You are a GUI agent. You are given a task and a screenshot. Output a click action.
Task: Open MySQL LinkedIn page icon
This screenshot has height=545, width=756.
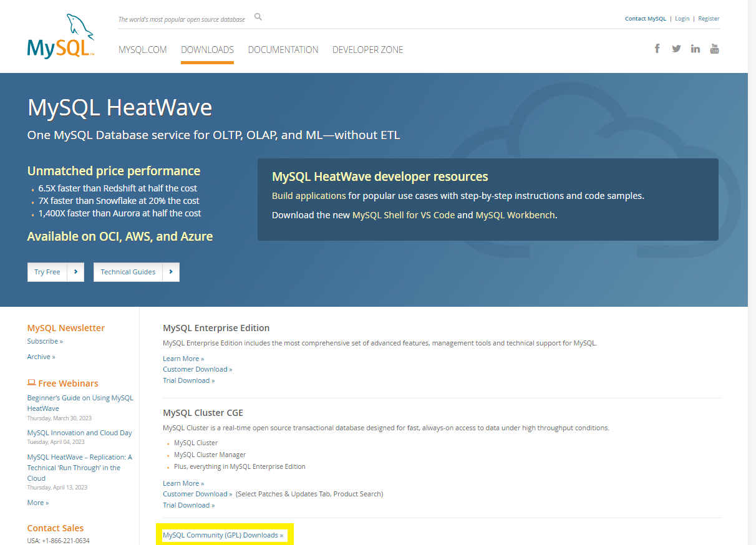coord(695,49)
